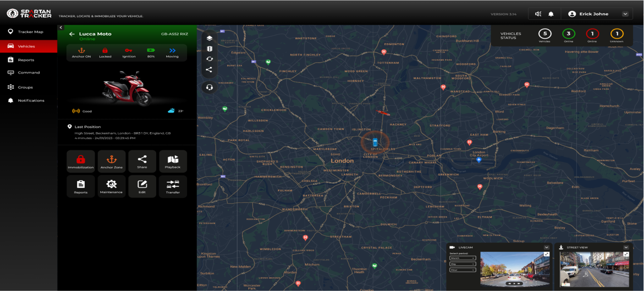The height and width of the screenshot is (291, 644).
Task: Click the High Street, Beckenham address text
Action: [x=122, y=133]
